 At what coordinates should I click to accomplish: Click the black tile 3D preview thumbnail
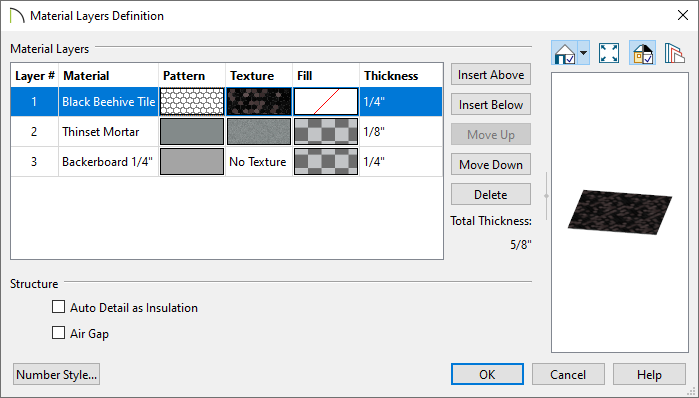(620, 212)
